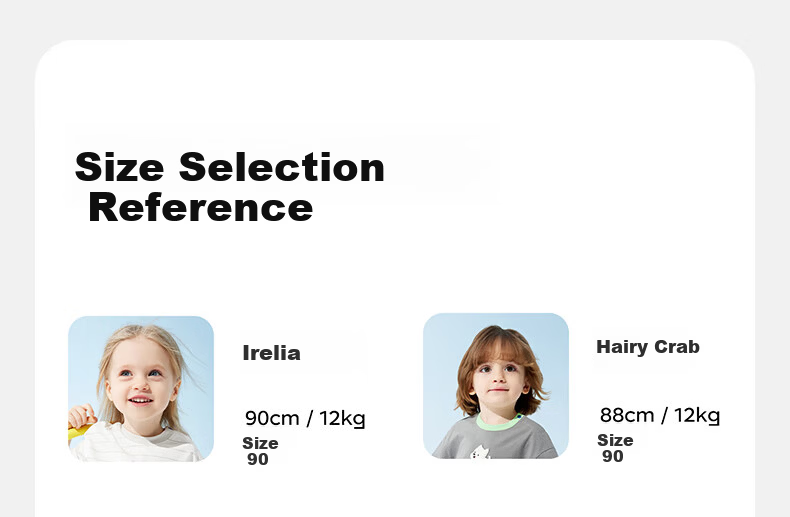Select the 90 size value for Irelia
Viewport: 790px width, 517px height.
(258, 460)
